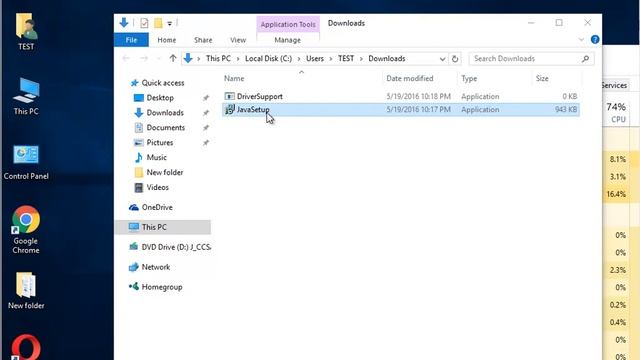Click the Properties checkmark icon in the title bar

[x=144, y=23]
